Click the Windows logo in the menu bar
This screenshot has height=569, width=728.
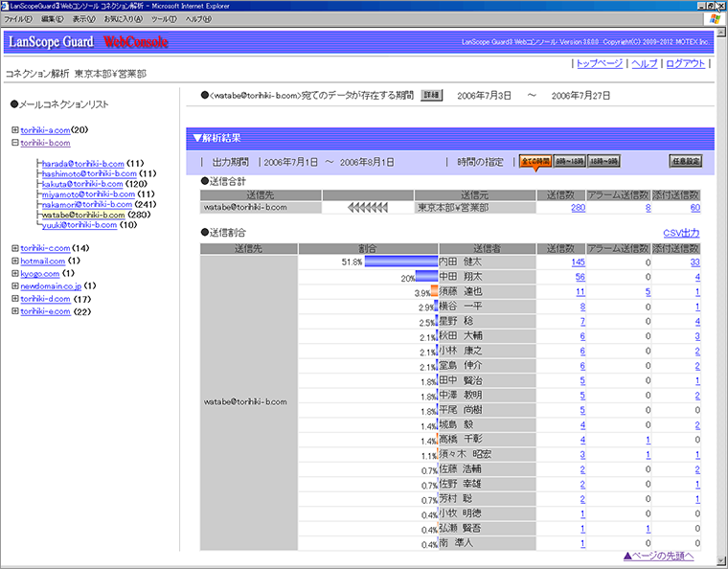click(x=715, y=19)
